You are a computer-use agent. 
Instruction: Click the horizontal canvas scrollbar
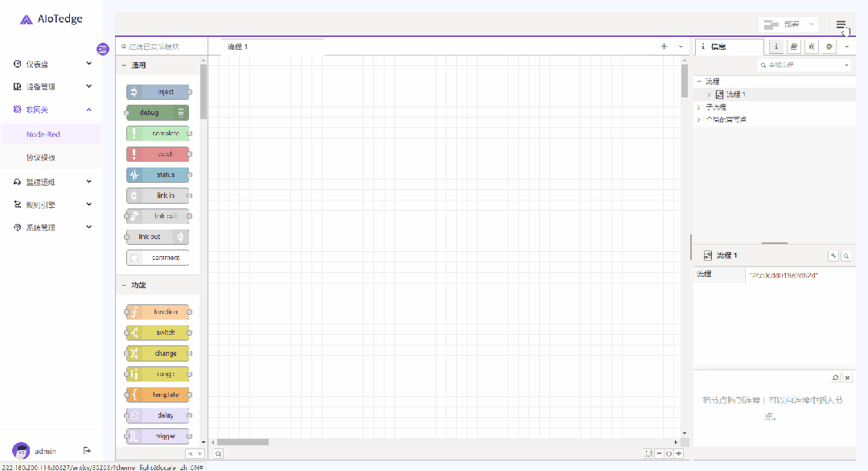click(x=242, y=442)
